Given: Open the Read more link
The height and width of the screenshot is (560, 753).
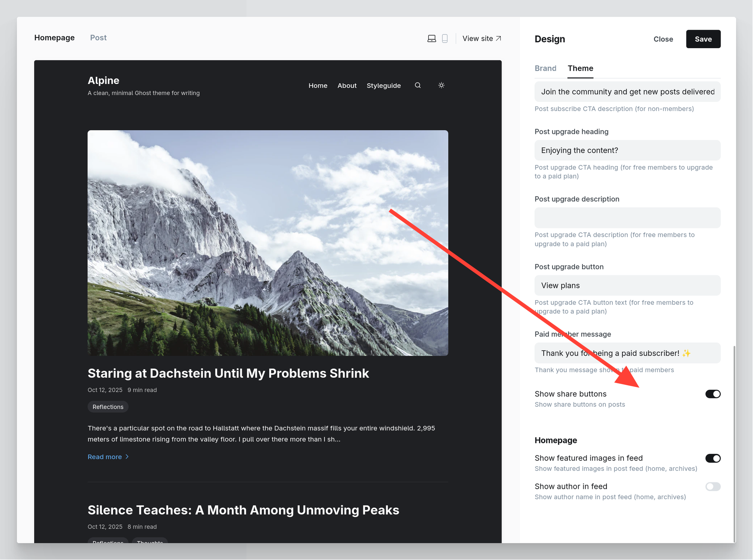Looking at the screenshot, I should 105,457.
